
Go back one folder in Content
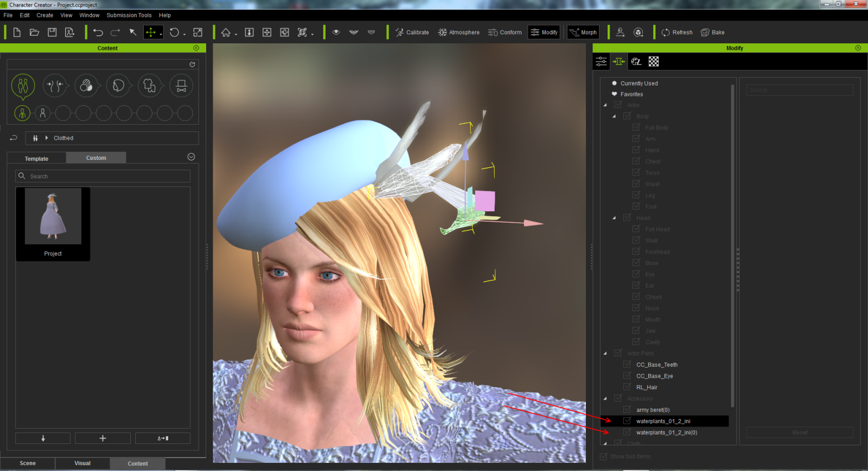point(14,138)
